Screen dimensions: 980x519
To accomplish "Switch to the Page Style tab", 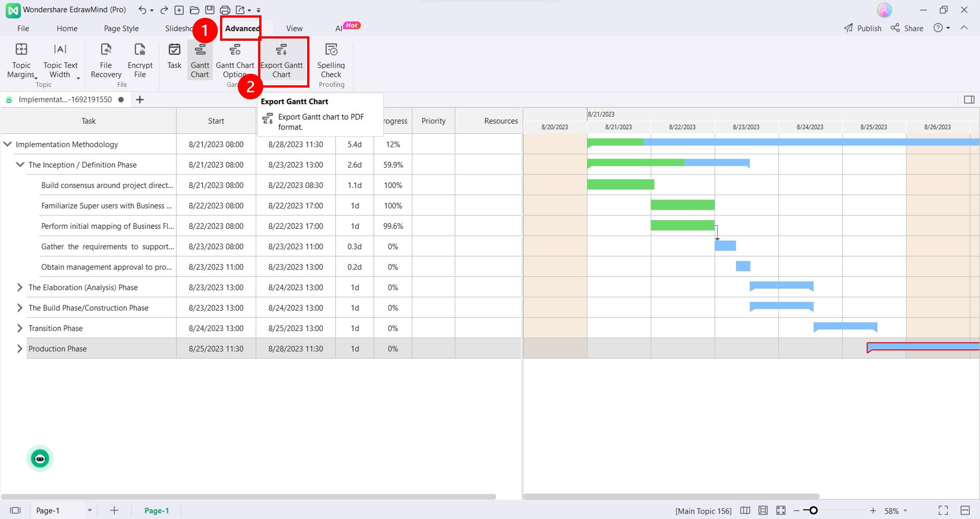I will [121, 29].
